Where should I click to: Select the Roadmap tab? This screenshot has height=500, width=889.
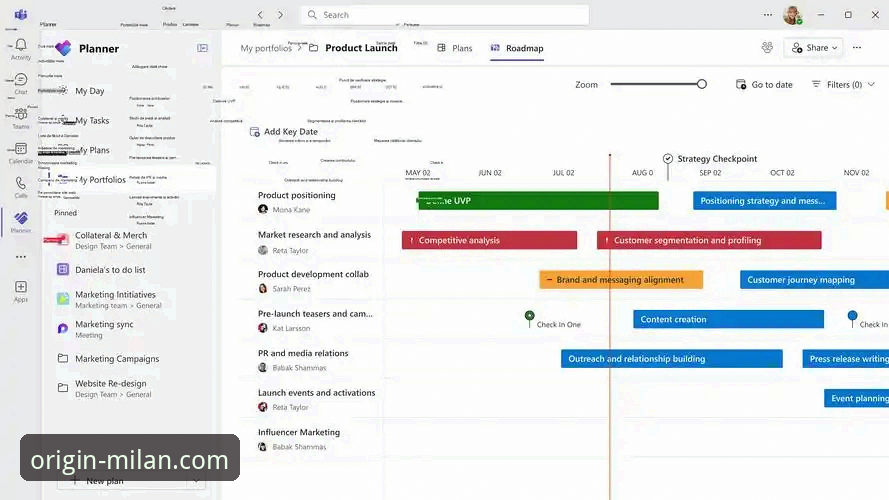pos(517,48)
